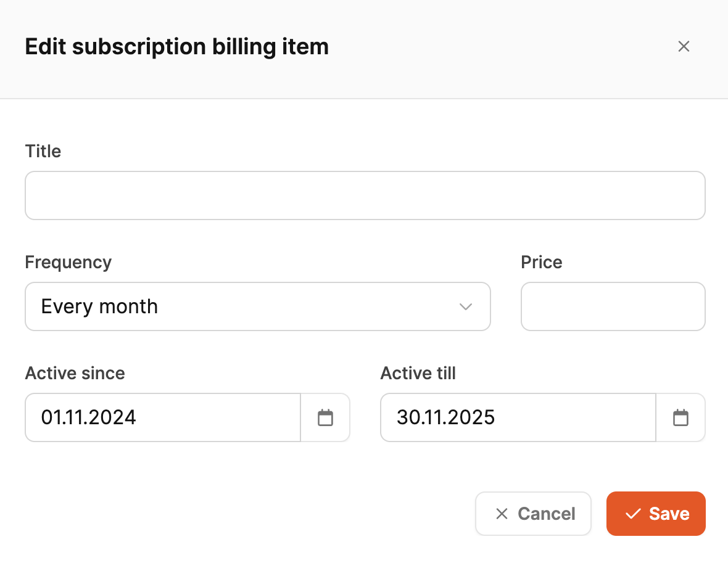
Task: Edit the 01.11.2024 start date field
Action: [162, 417]
